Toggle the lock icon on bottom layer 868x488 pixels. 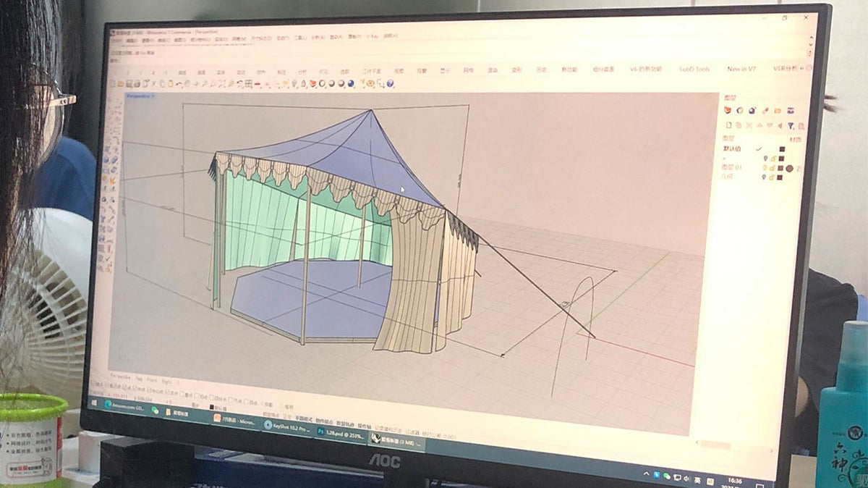click(x=773, y=177)
